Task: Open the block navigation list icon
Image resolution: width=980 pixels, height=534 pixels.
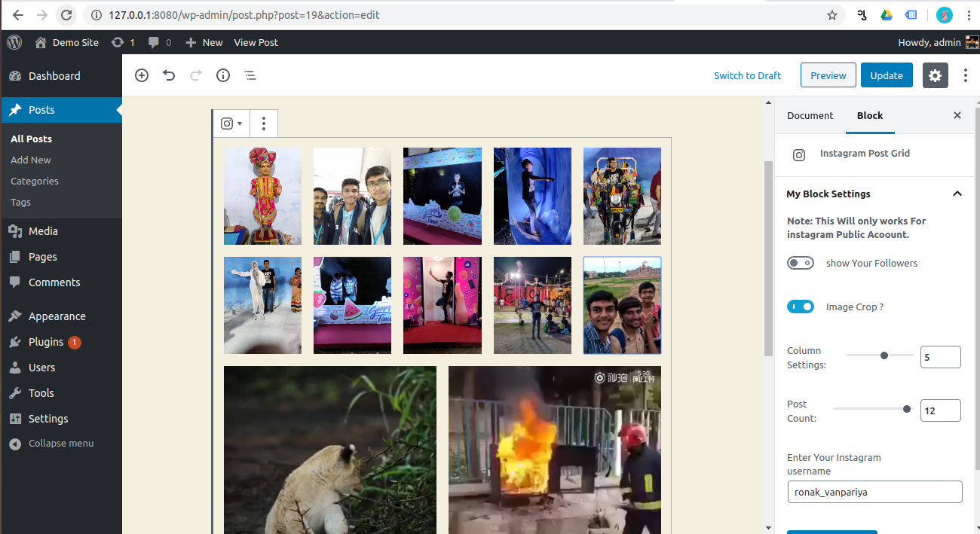Action: coord(250,75)
